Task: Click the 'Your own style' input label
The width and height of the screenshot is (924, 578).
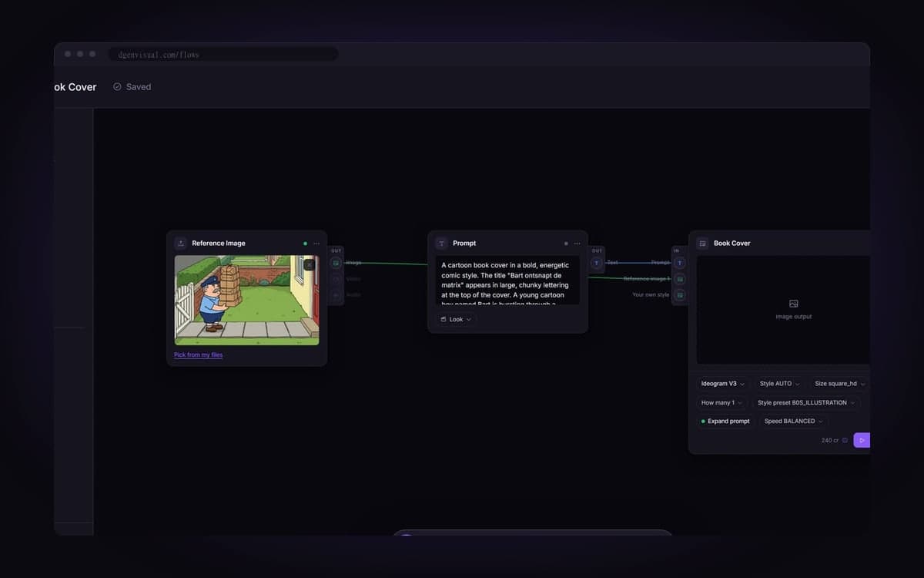Action: pos(651,295)
